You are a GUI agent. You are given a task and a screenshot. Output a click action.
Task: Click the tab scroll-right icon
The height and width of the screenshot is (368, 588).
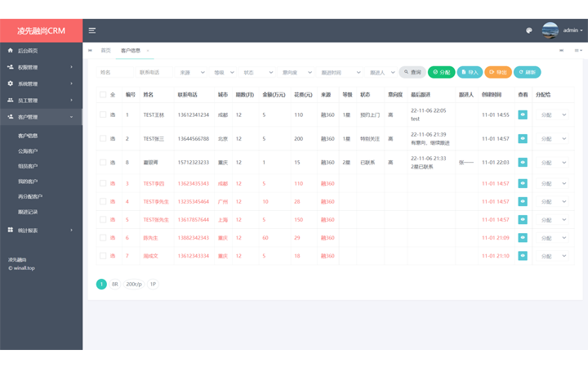(x=561, y=51)
